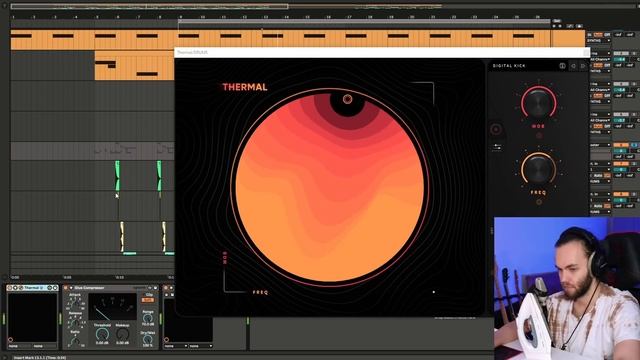Go to next preset with the right arrow
The width and height of the screenshot is (640, 360).
[583, 66]
